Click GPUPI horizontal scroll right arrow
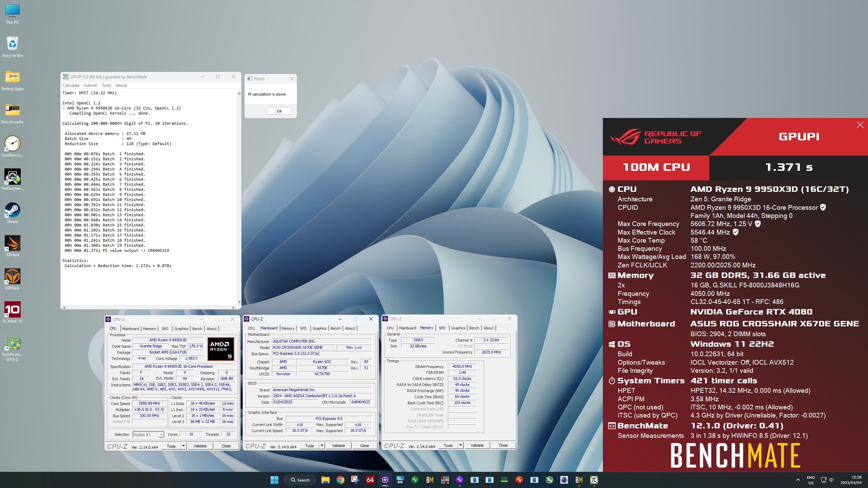Viewport: 868px width, 488px height. pos(233,307)
